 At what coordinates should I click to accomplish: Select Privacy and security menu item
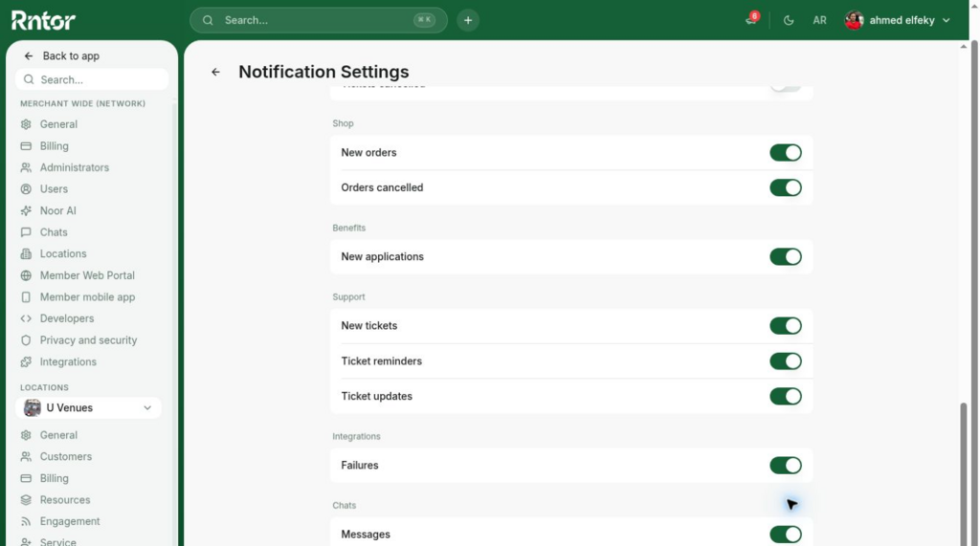[88, 339]
